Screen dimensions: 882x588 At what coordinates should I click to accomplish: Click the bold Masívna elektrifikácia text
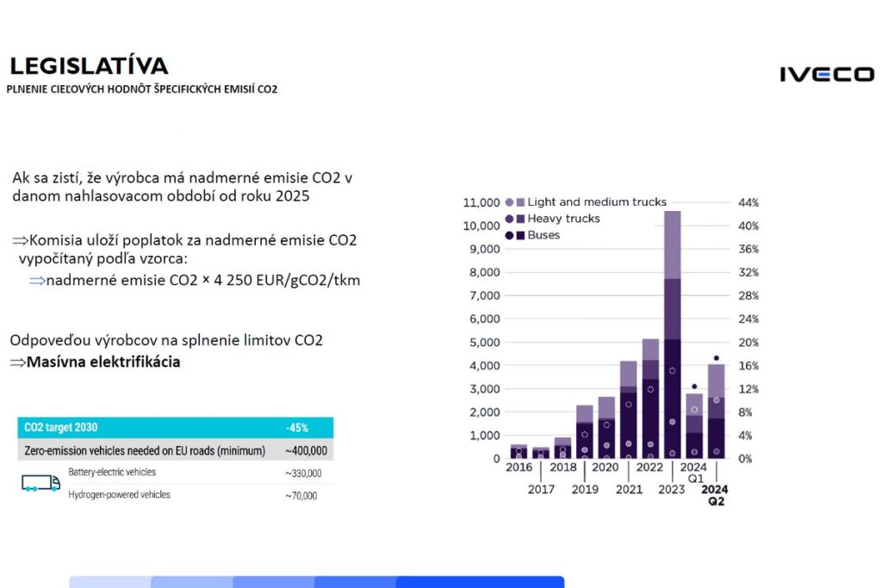103,362
